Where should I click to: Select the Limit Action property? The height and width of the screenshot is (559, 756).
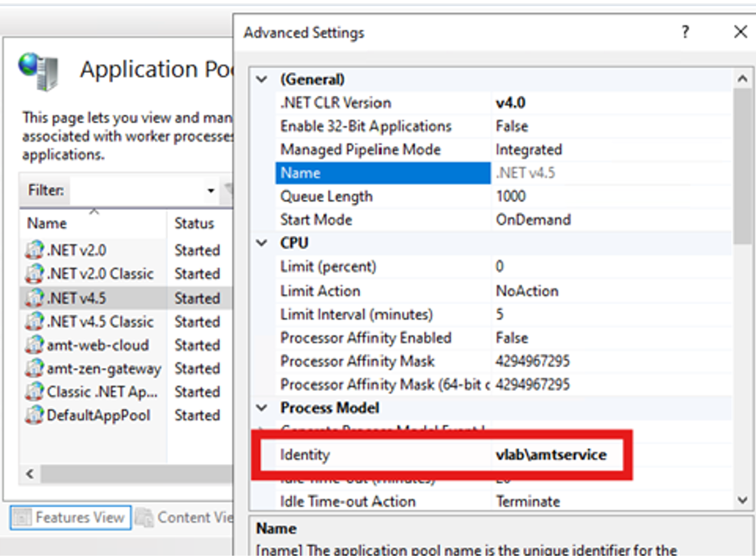tap(320, 291)
